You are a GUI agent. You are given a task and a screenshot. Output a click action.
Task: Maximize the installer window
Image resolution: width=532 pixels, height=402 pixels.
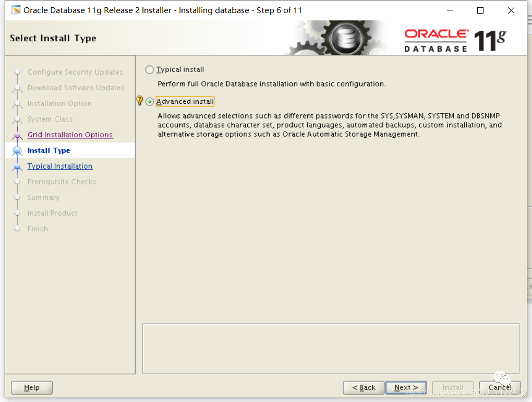480,10
